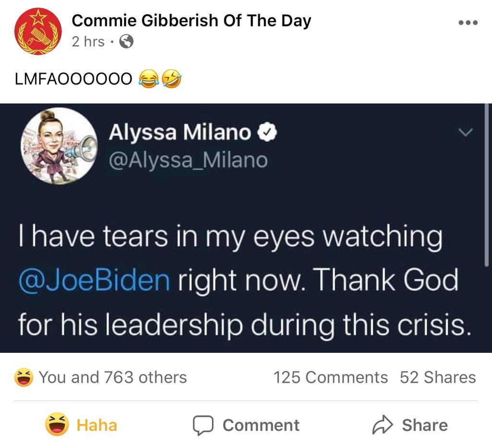This screenshot has height=448, width=492.
Task: Open the Commie Gibberish Of The Day page name
Action: pos(191,21)
